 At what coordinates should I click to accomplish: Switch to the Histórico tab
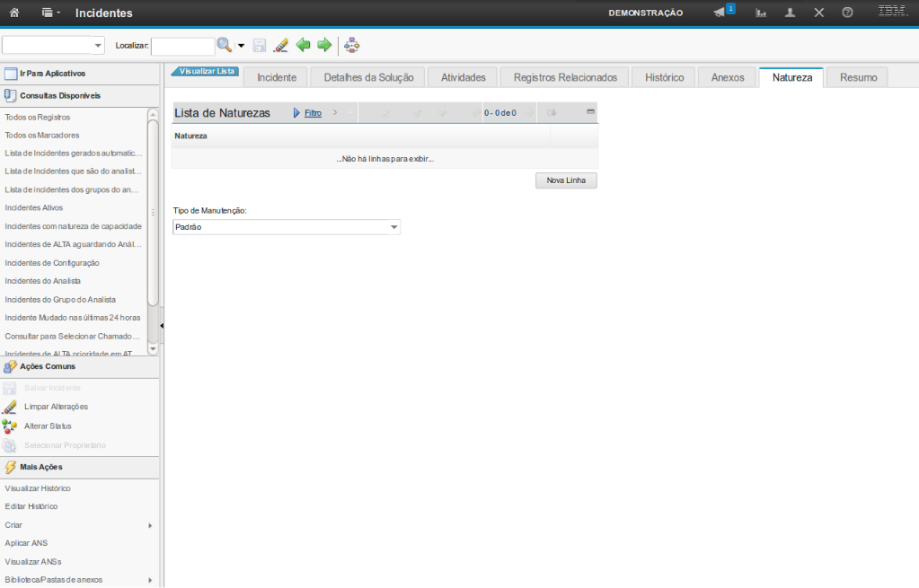pyautogui.click(x=664, y=77)
